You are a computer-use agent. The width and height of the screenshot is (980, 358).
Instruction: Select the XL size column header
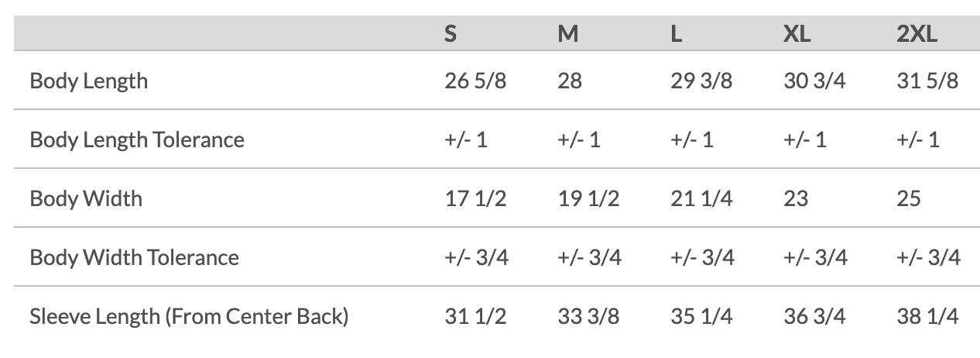(x=797, y=36)
